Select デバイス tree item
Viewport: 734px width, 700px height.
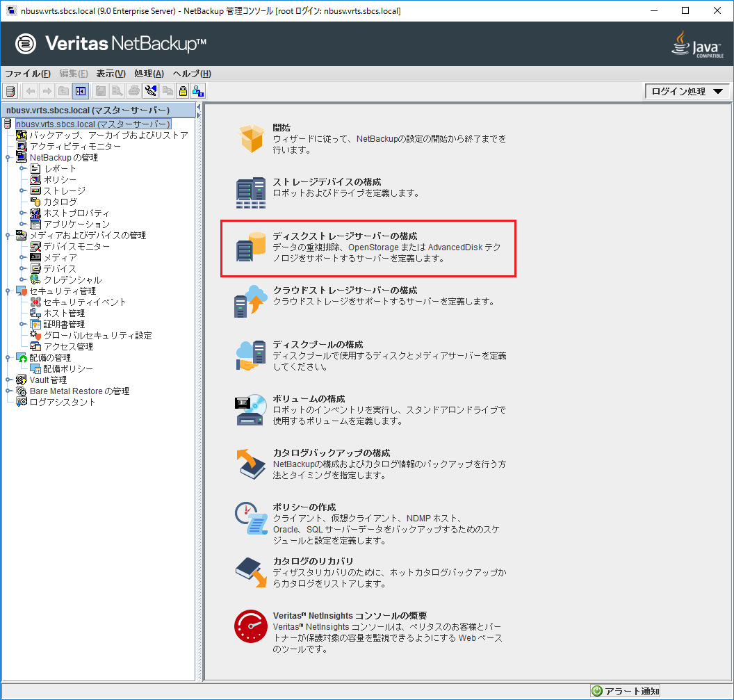pyautogui.click(x=60, y=269)
